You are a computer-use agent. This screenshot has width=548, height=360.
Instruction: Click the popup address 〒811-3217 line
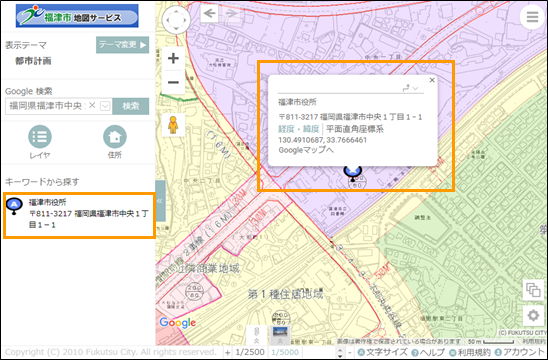(350, 117)
